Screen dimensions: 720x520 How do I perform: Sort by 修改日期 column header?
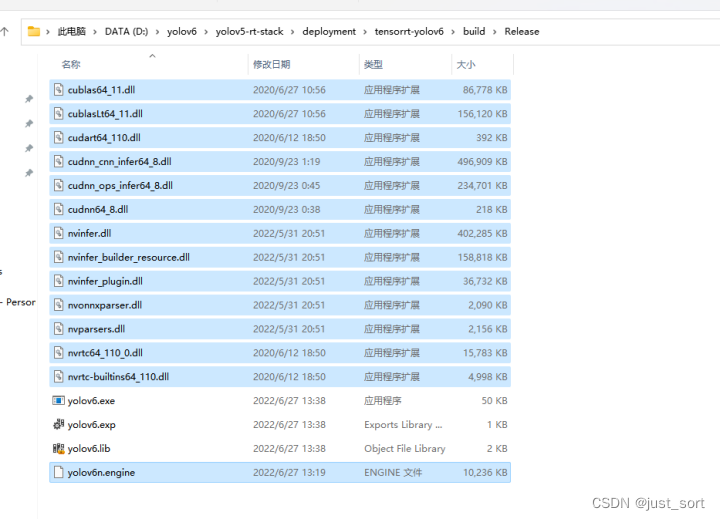[271, 64]
